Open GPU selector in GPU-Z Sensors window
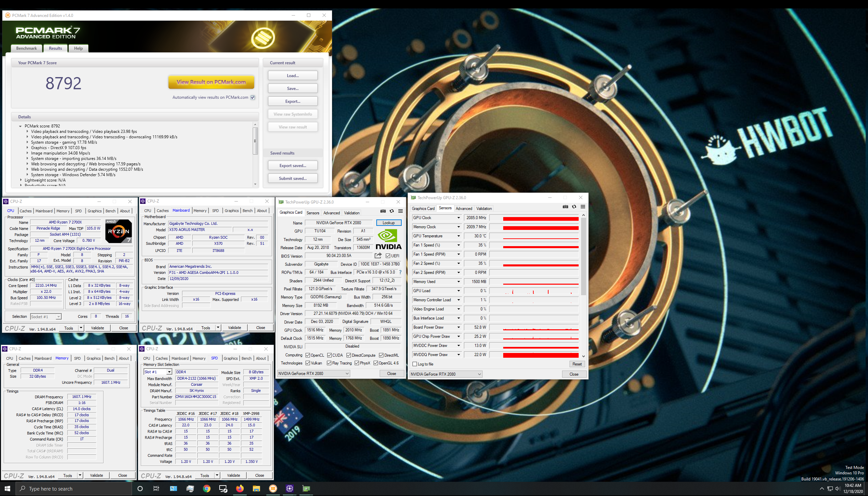Screen dimensions: 868x496 point(446,374)
